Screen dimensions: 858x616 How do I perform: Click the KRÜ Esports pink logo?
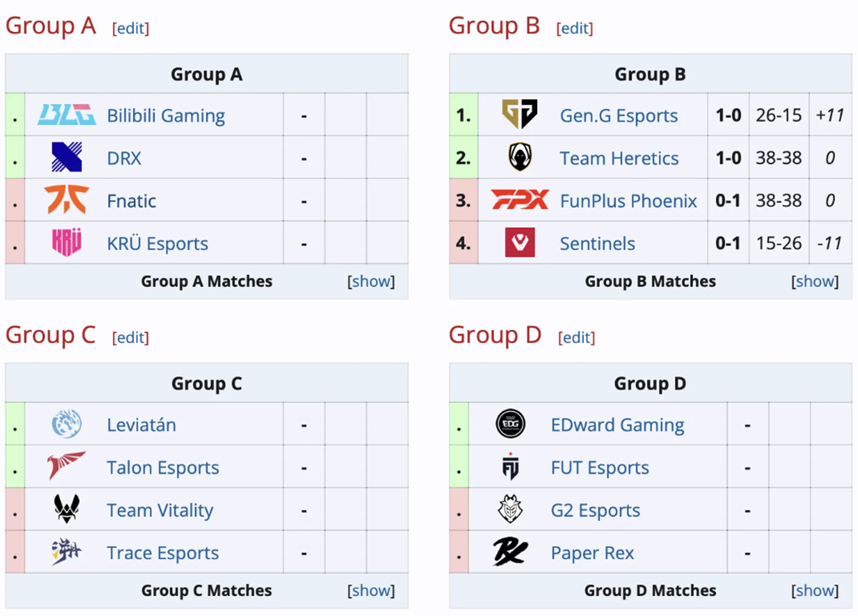(66, 243)
